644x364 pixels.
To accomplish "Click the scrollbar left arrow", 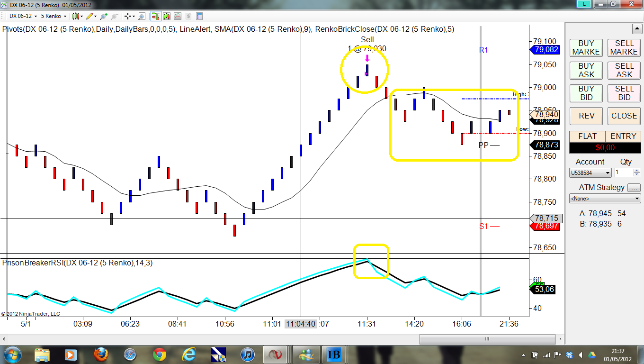I will (x=4, y=339).
